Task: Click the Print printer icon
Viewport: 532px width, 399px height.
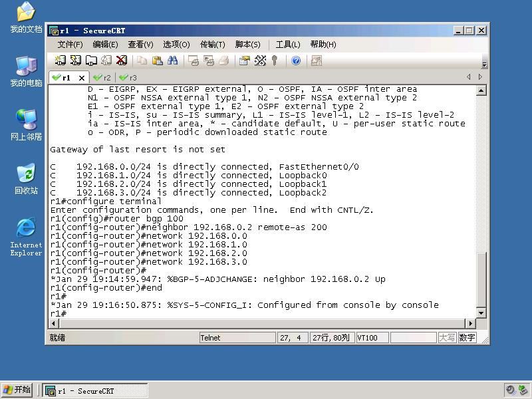Action: 224,61
